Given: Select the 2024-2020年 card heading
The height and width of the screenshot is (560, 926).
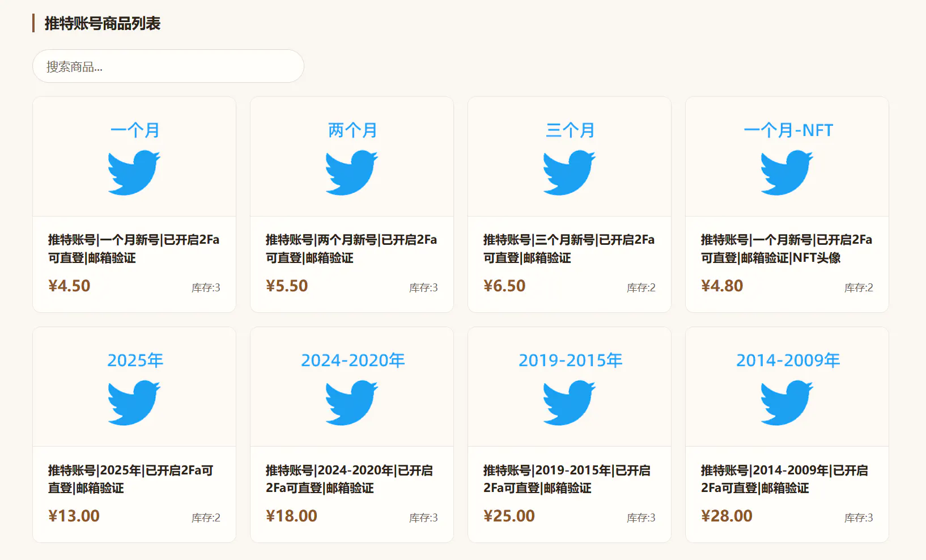Looking at the screenshot, I should coord(352,360).
